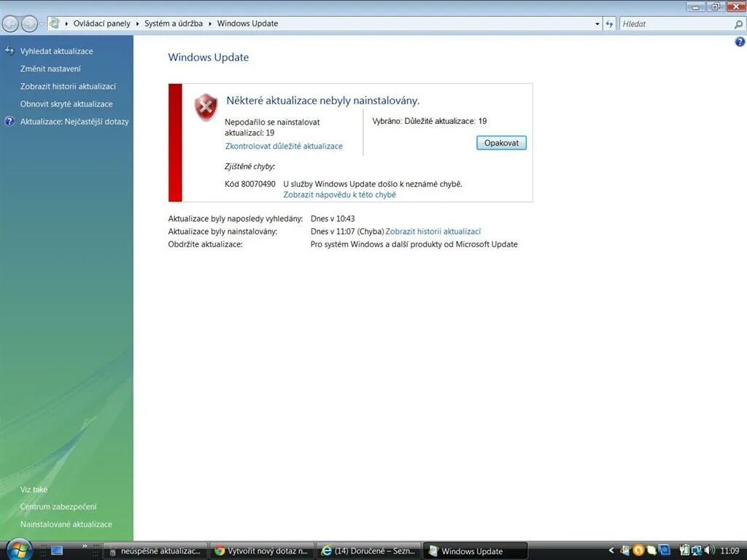This screenshot has height=560, width=747.
Task: Select 'Systém a údržba' in breadcrumb
Action: [174, 23]
